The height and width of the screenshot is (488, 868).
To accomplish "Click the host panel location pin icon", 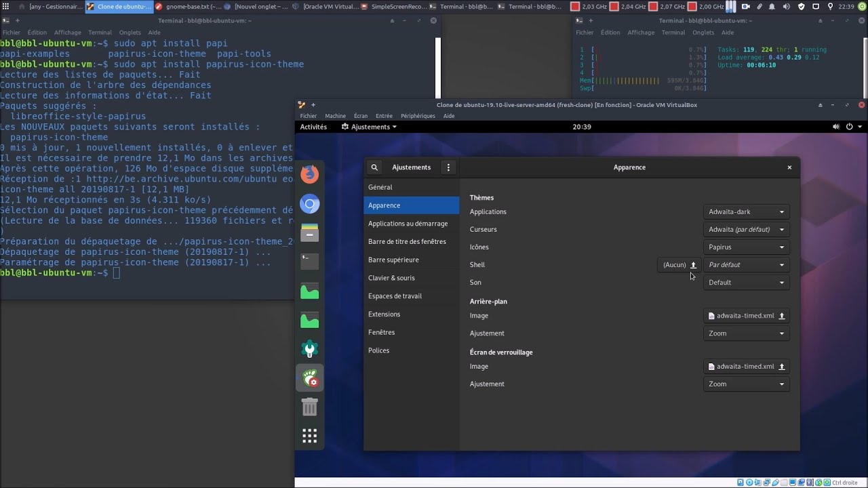I will [x=831, y=7].
